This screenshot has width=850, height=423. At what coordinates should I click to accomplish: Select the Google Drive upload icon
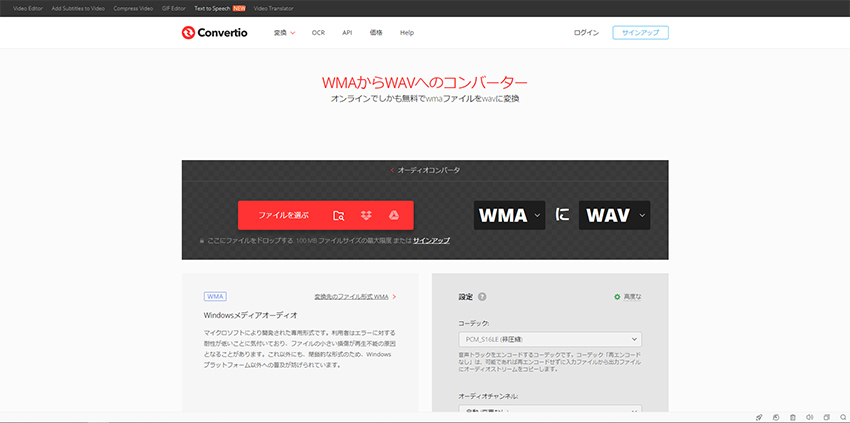(394, 215)
